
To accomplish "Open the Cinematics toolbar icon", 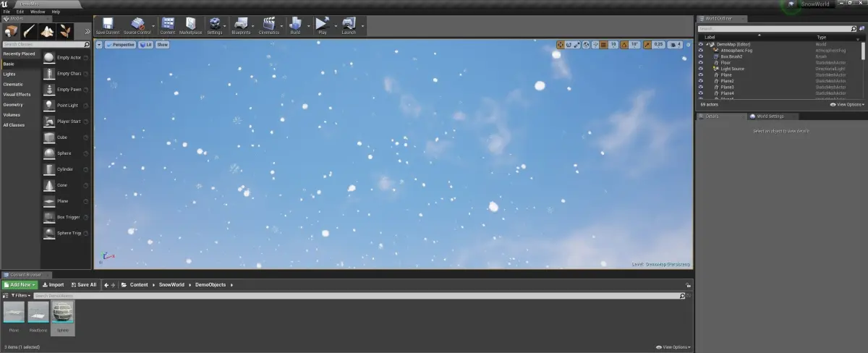I will click(x=269, y=26).
